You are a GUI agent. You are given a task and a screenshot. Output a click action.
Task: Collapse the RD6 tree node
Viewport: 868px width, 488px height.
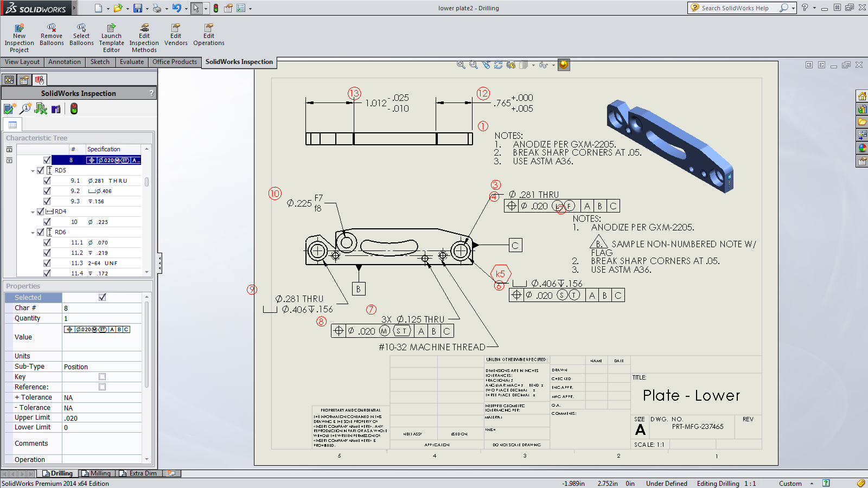coord(33,232)
